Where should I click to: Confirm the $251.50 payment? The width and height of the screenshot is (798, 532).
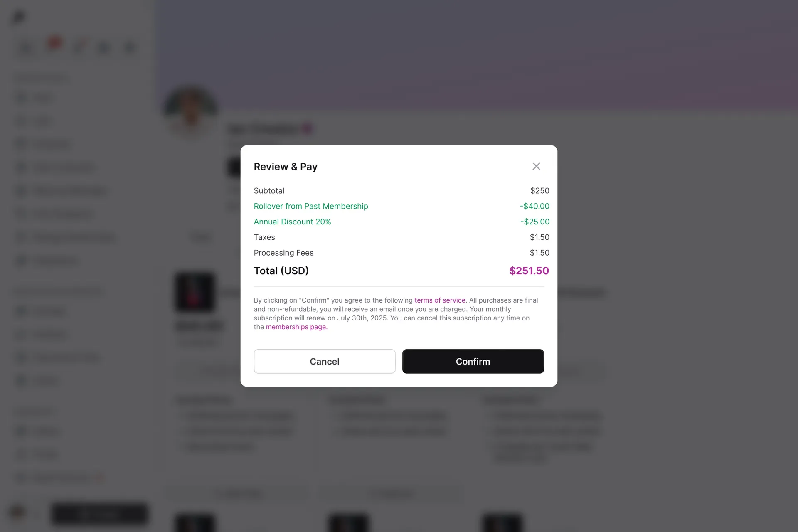(x=473, y=361)
